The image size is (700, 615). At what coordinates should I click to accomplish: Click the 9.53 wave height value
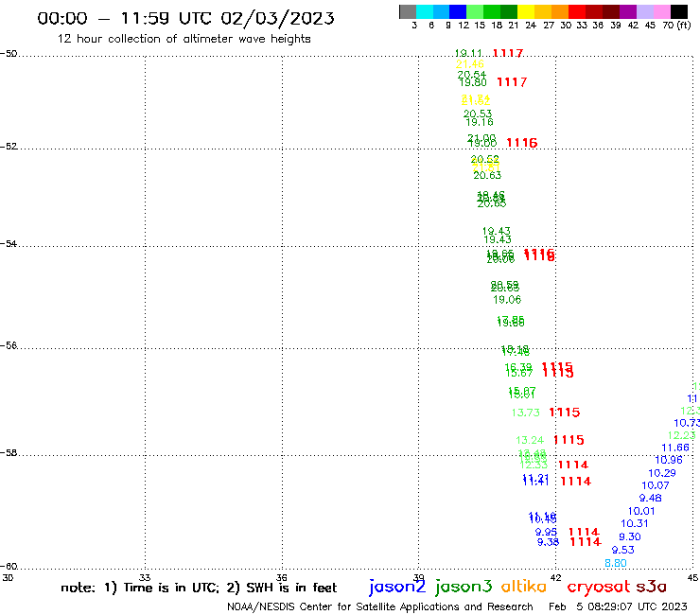pos(623,550)
